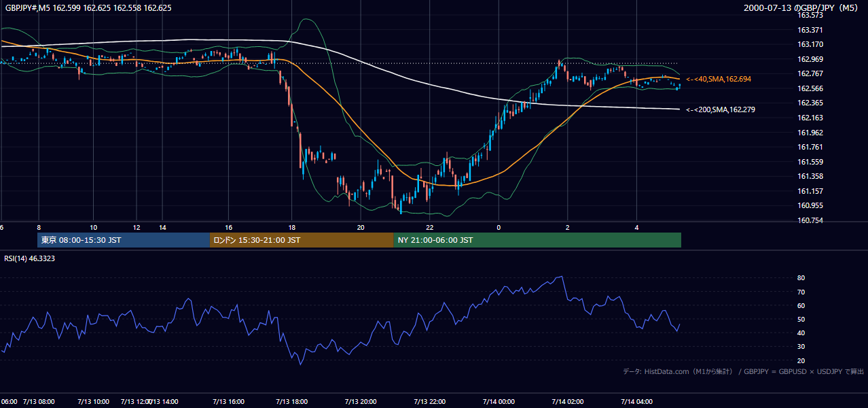Select the 東京 08:00-15:30 JST session bar
This screenshot has width=868, height=408.
point(124,240)
